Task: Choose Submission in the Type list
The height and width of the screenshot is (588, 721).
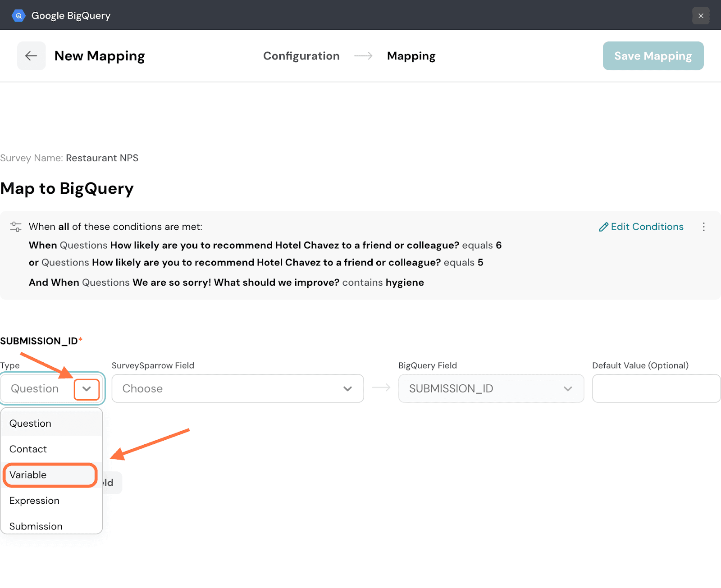Action: 36,526
